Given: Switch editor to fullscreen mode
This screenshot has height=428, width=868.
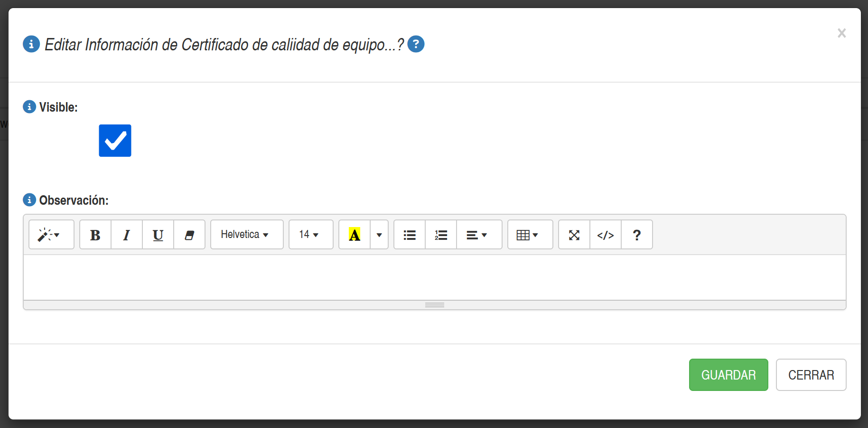Looking at the screenshot, I should [x=574, y=235].
